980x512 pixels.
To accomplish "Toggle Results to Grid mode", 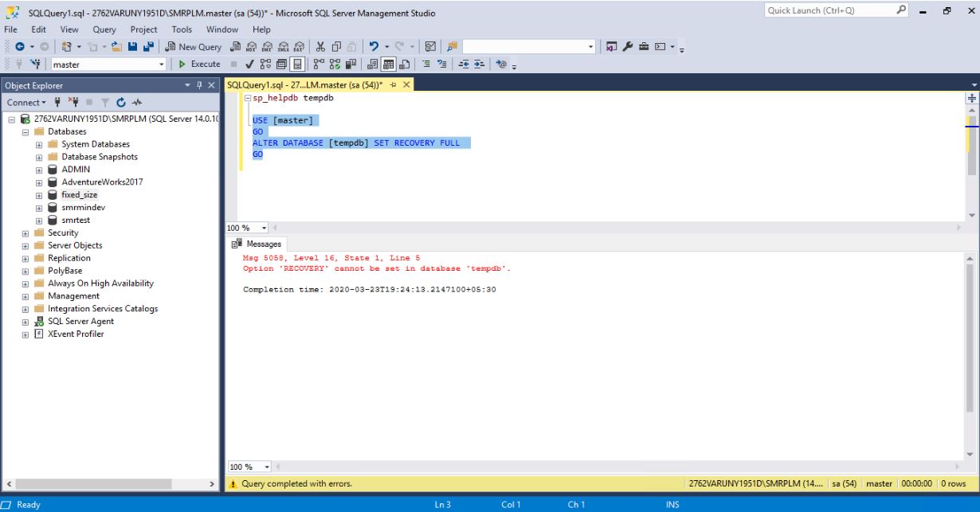I will 388,64.
